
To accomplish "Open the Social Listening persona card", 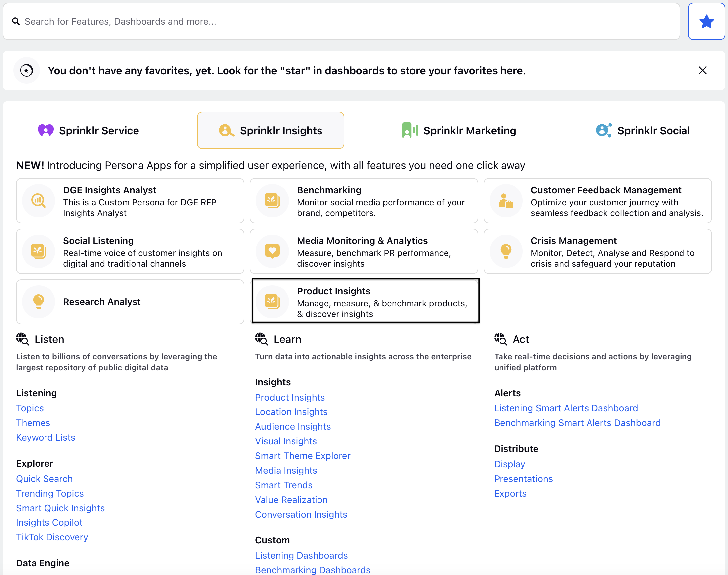I will point(130,251).
